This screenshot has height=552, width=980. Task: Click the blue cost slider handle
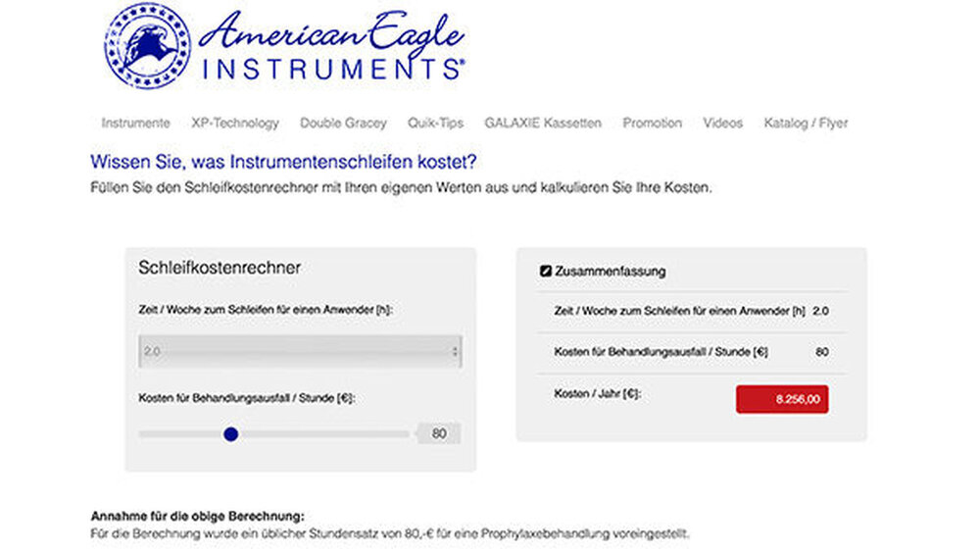coord(230,433)
